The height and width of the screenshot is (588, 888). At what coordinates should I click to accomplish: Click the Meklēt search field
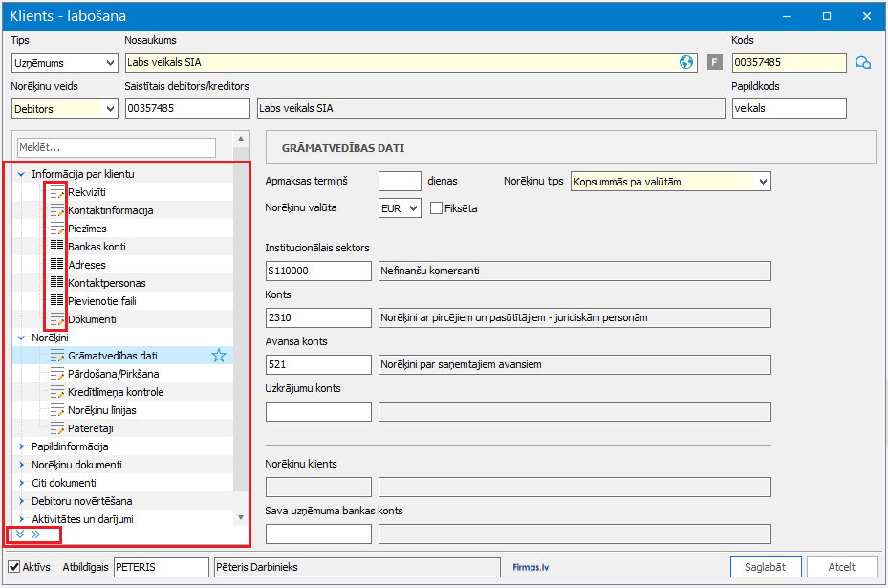coord(117,148)
